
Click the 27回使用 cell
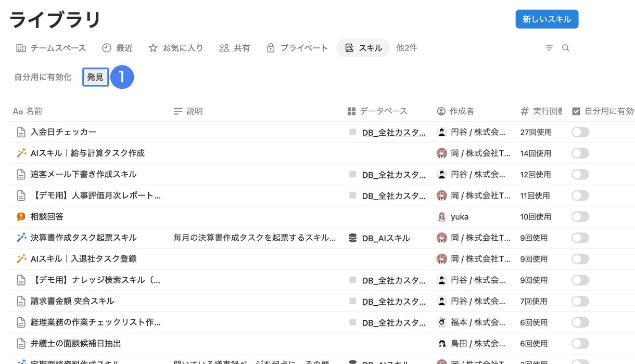coord(536,132)
